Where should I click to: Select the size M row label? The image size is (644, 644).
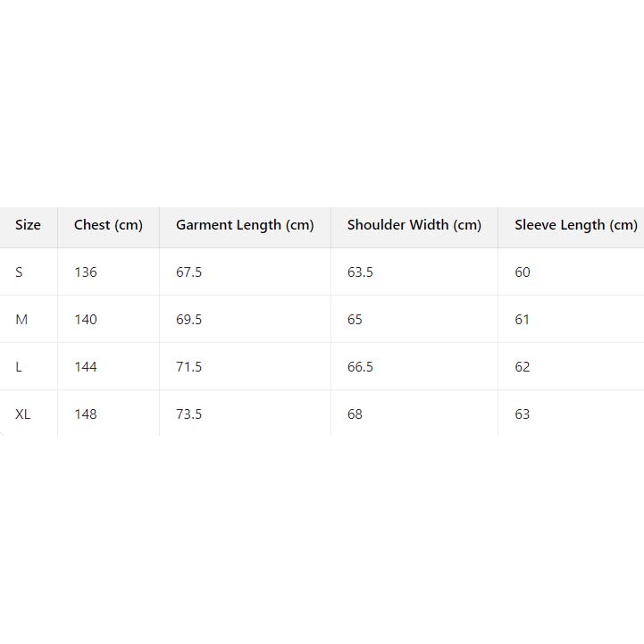[21, 320]
